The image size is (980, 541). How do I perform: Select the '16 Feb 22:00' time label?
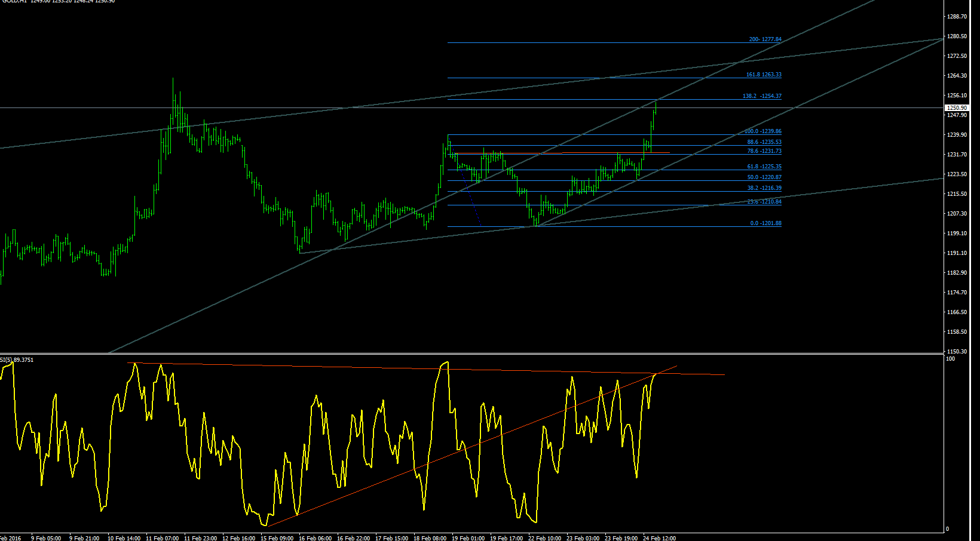[354, 538]
